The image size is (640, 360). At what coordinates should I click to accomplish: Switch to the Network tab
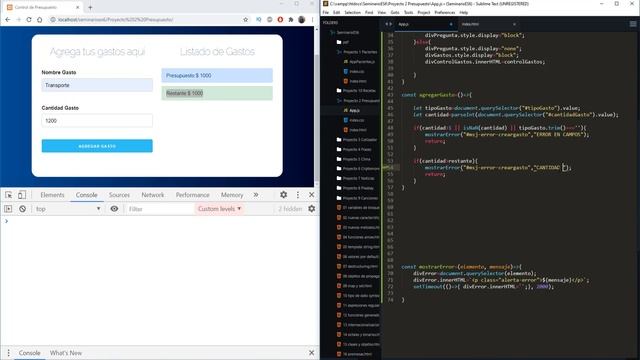click(153, 195)
